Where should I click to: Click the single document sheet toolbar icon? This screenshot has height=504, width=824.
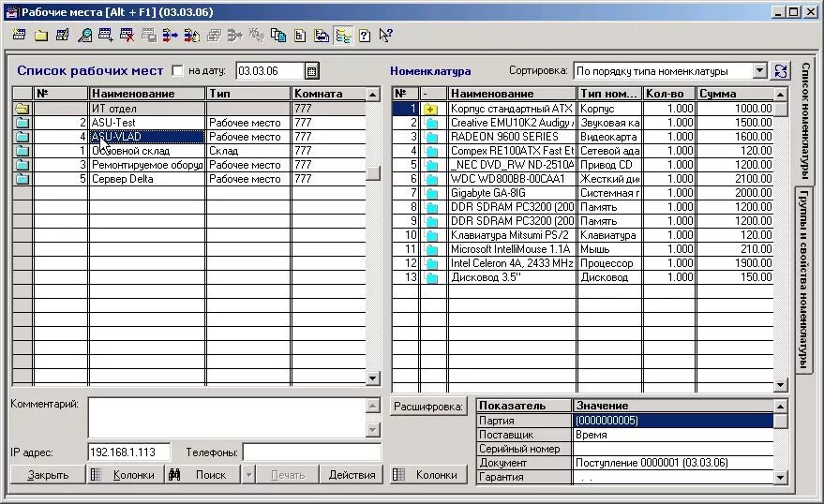pyautogui.click(x=300, y=36)
